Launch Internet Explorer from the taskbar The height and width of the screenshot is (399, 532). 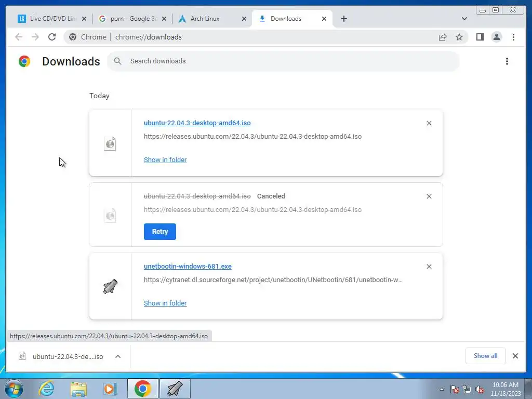click(46, 389)
